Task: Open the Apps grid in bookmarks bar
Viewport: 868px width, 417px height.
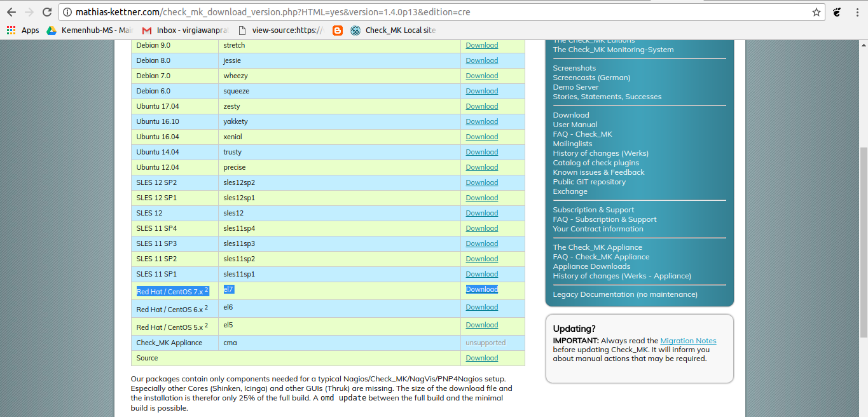Action: click(23, 30)
